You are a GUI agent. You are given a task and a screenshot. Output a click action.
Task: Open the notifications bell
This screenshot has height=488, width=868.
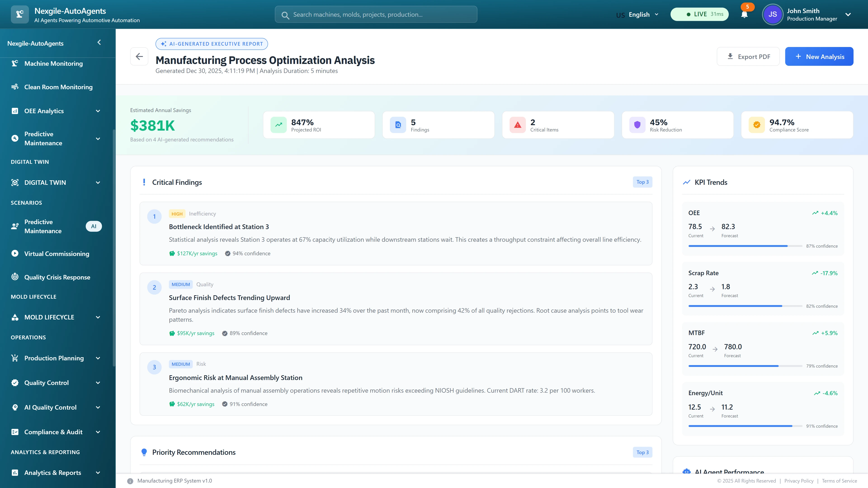click(x=744, y=14)
